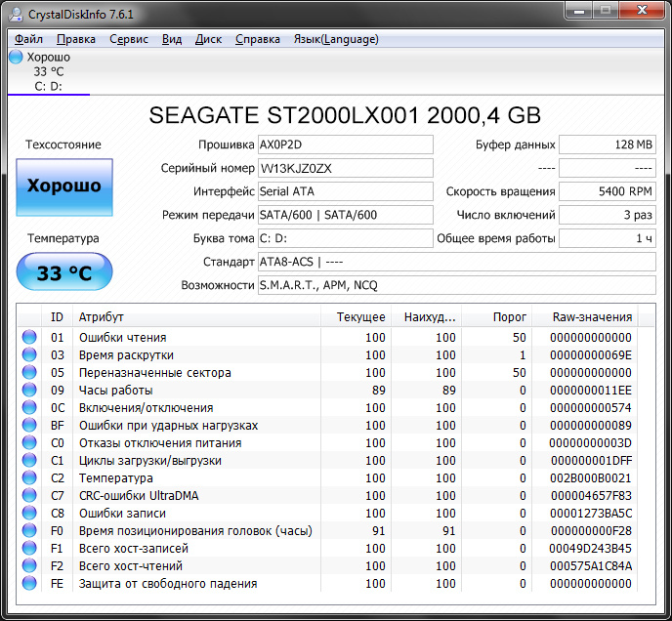The width and height of the screenshot is (672, 621).
Task: Click the Прошивка field AX0P2D
Action: click(x=346, y=145)
